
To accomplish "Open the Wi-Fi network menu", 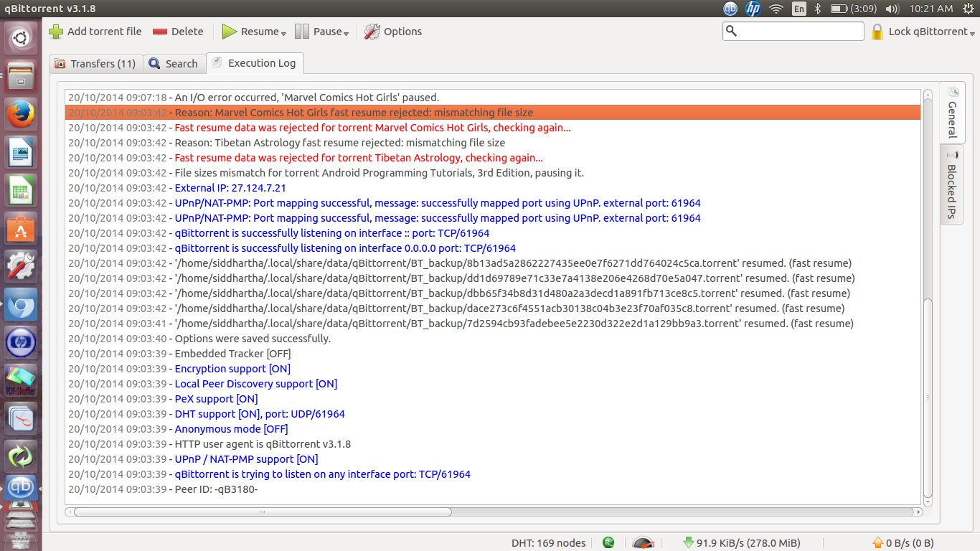I will 776,9.
